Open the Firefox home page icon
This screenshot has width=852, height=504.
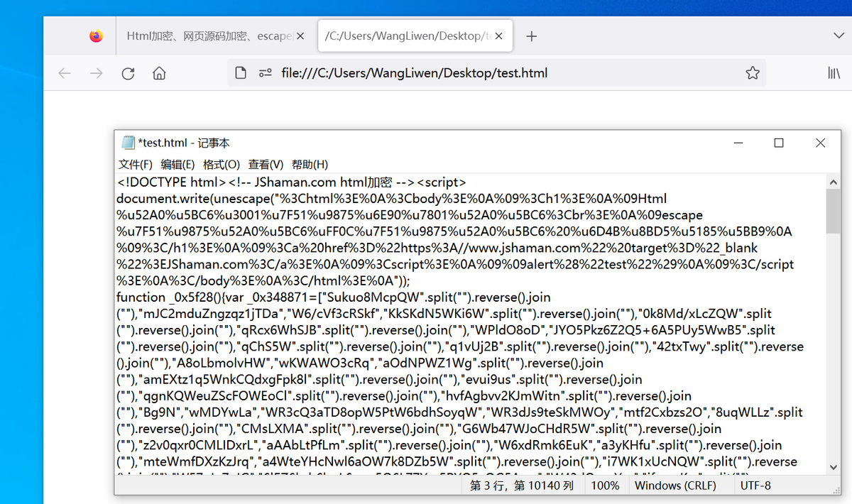[x=158, y=72]
